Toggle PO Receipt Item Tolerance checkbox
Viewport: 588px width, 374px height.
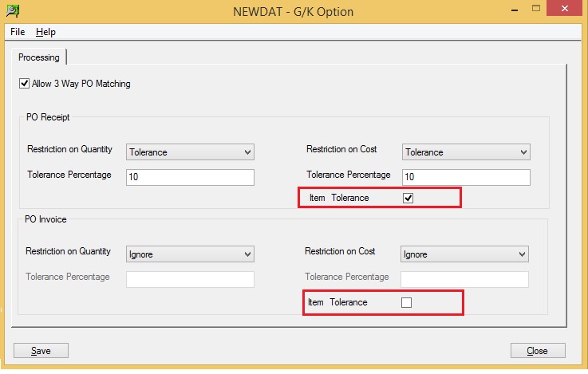point(408,198)
